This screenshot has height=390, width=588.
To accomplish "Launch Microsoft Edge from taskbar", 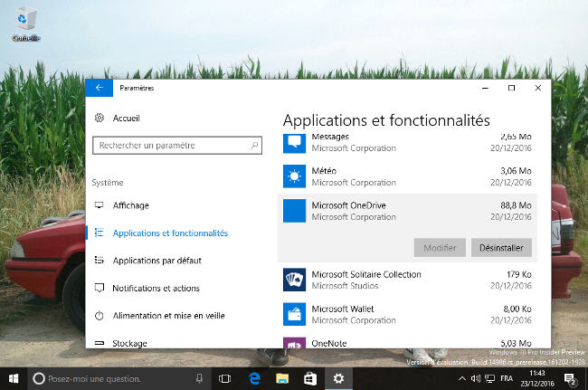I will point(254,379).
